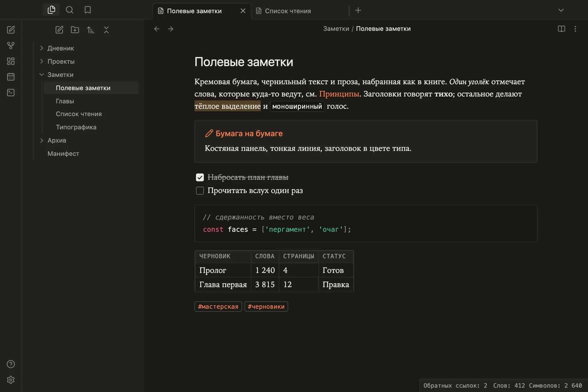Click the СТАТУС table header
Image resolution: width=588 pixels, height=392 pixels.
click(336, 256)
